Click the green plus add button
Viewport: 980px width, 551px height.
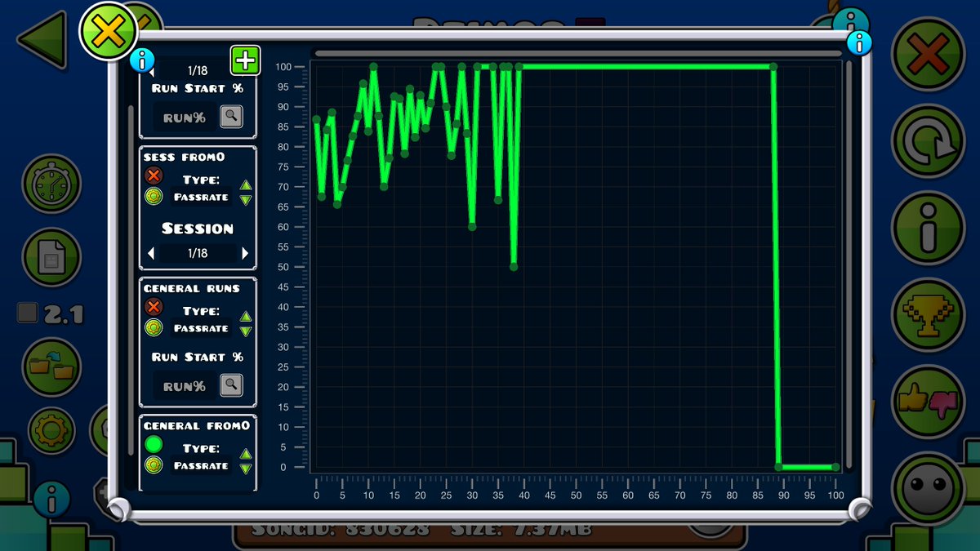[x=245, y=60]
